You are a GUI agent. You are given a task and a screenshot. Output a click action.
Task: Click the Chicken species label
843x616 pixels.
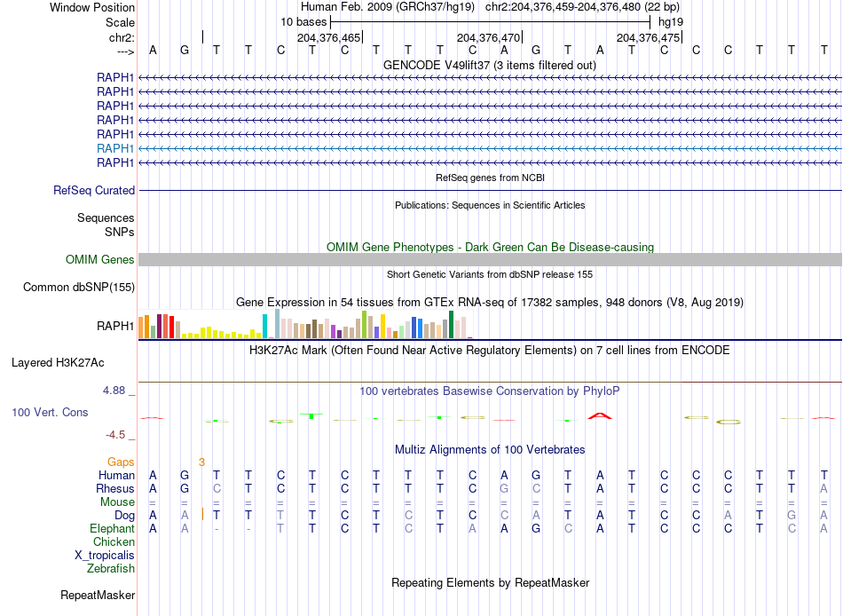tap(114, 542)
